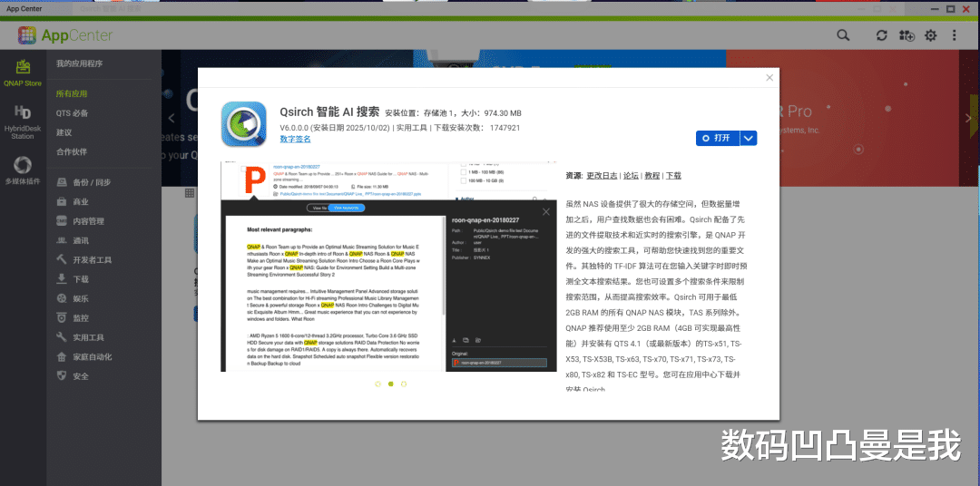Open the vertical three-dot more menu
Screen dimensions: 980x486
tap(955, 35)
